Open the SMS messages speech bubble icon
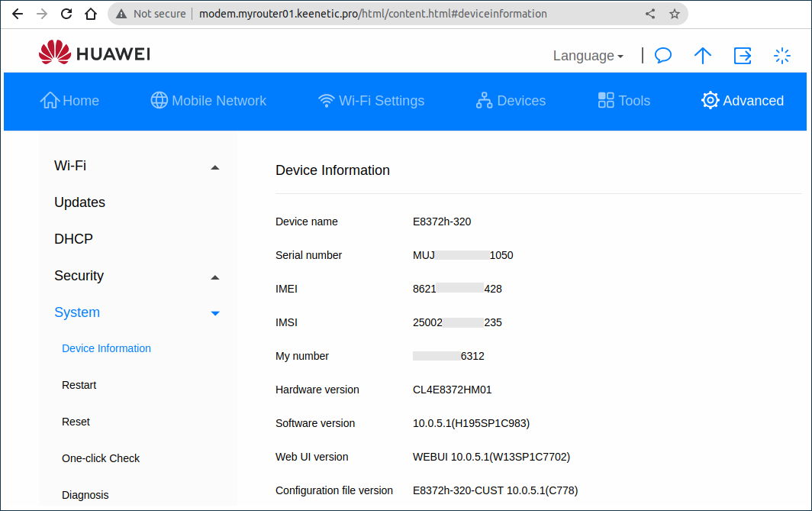The height and width of the screenshot is (511, 812). pyautogui.click(x=662, y=55)
